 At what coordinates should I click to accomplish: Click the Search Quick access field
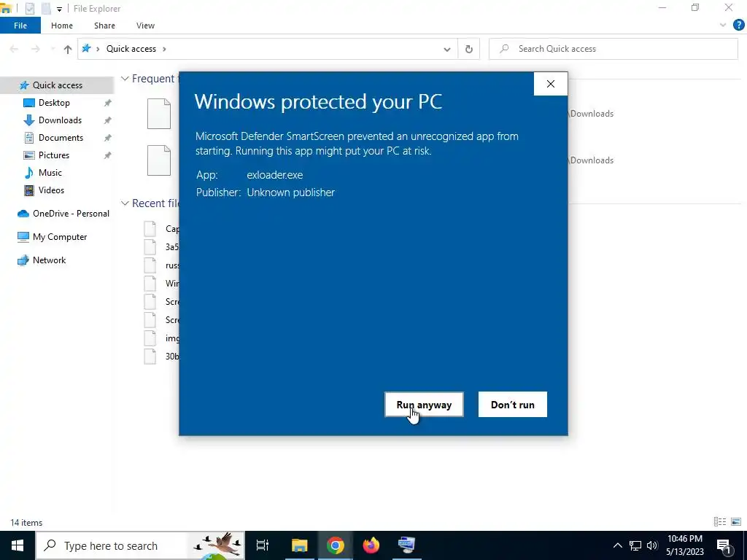coord(613,49)
